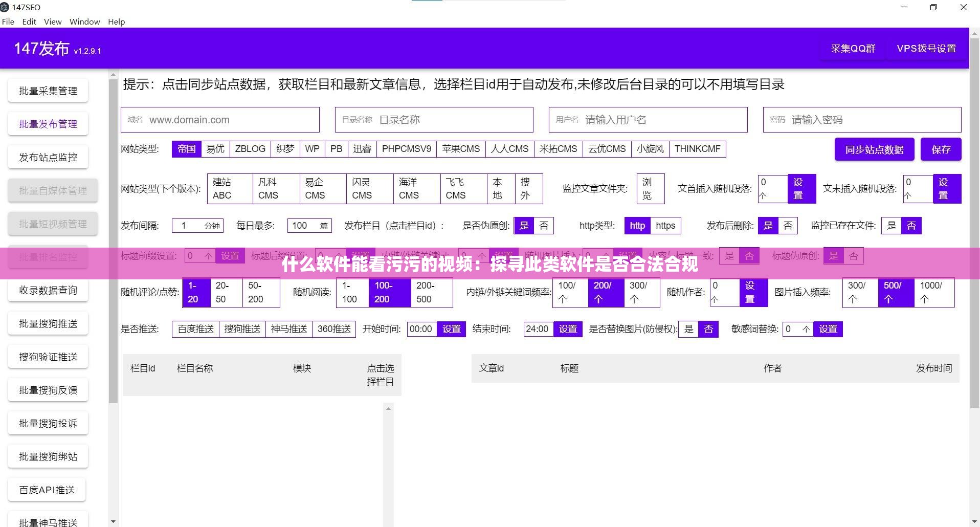Open the Help menu
Image resolution: width=980 pixels, height=527 pixels.
coord(116,21)
